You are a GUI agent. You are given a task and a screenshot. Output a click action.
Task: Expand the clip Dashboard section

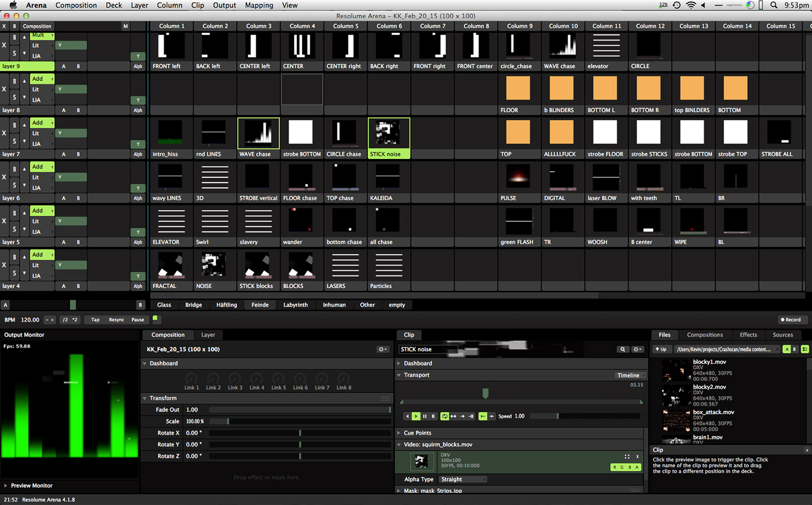pos(399,364)
